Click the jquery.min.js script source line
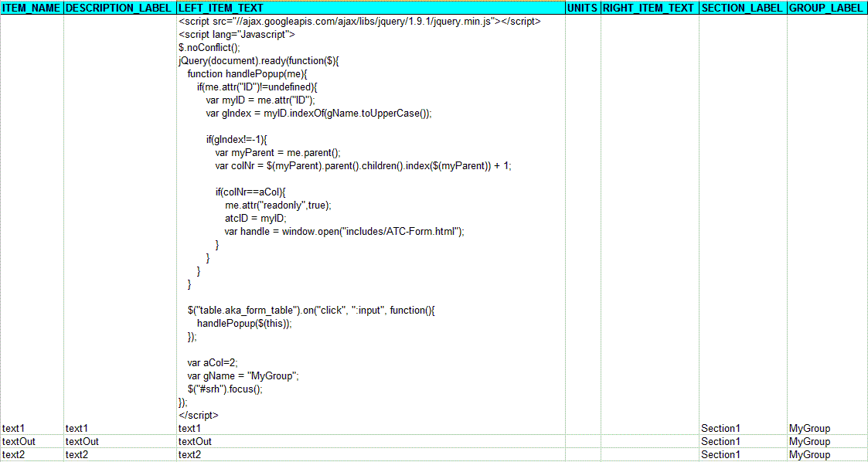This screenshot has width=868, height=462. coord(359,21)
